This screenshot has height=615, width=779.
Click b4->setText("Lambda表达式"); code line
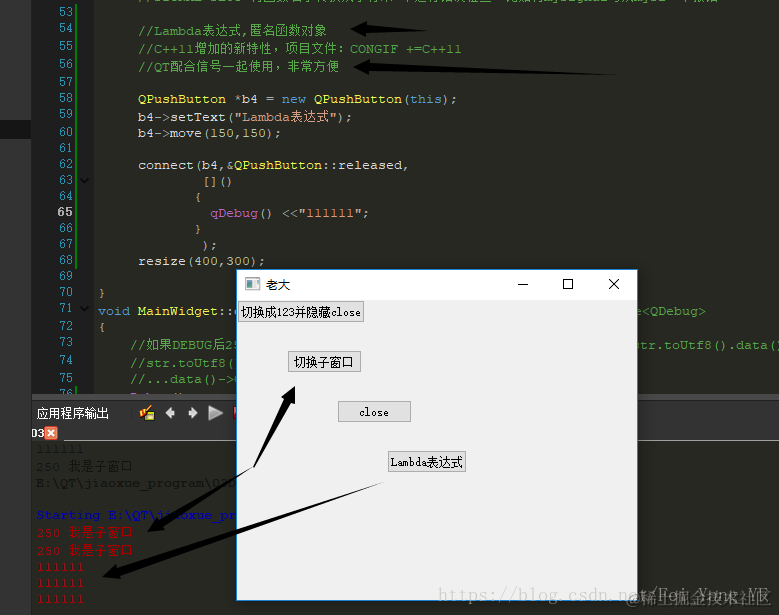(244, 117)
